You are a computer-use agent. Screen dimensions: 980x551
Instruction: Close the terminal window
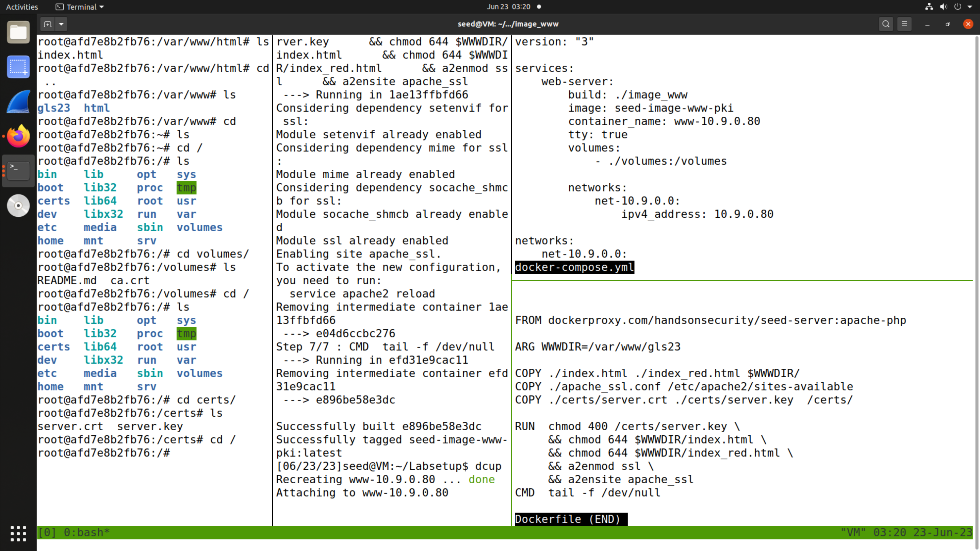tap(968, 24)
